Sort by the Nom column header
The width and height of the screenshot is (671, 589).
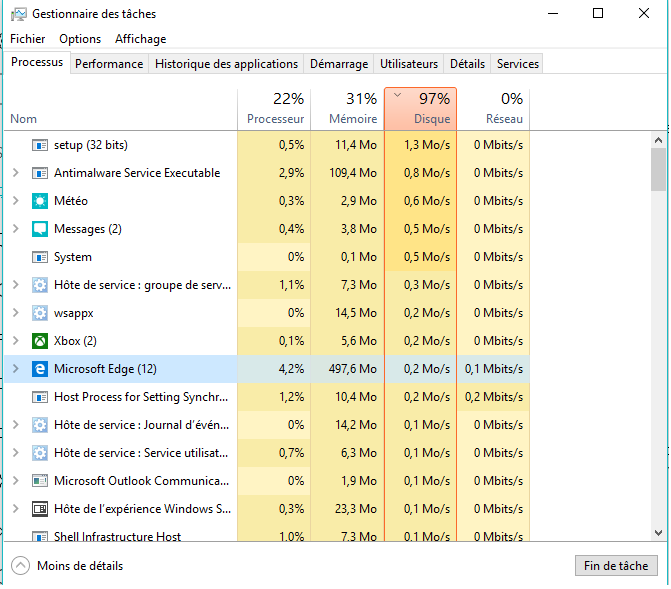coord(121,110)
